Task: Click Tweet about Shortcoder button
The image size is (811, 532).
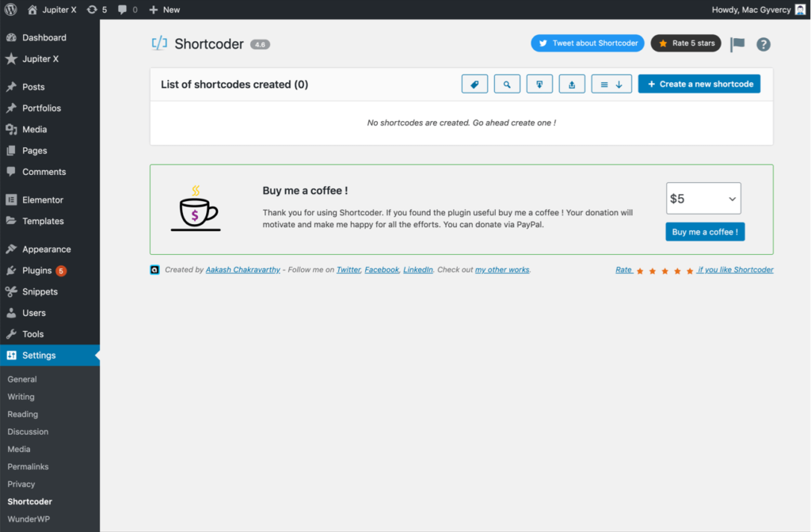Action: (x=588, y=43)
